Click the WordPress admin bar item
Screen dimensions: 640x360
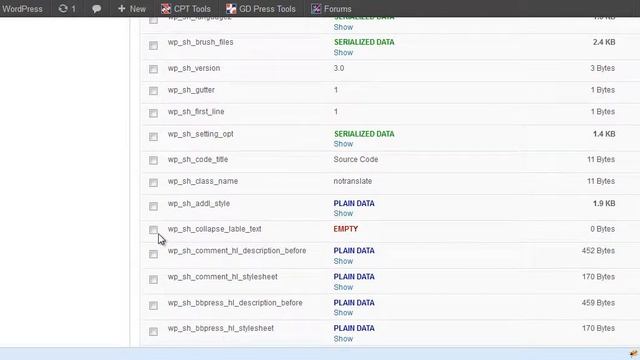tap(22, 9)
